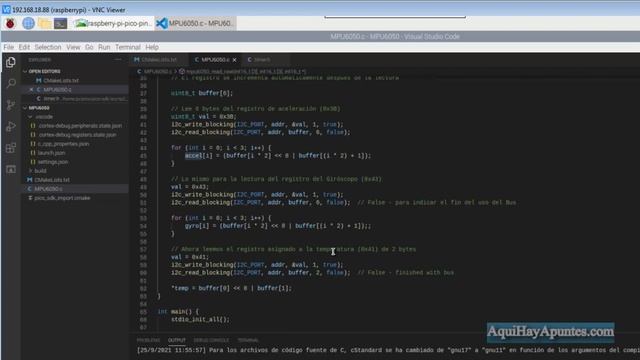Open the Selection menu
The height and width of the screenshot is (360, 640).
(x=48, y=47)
